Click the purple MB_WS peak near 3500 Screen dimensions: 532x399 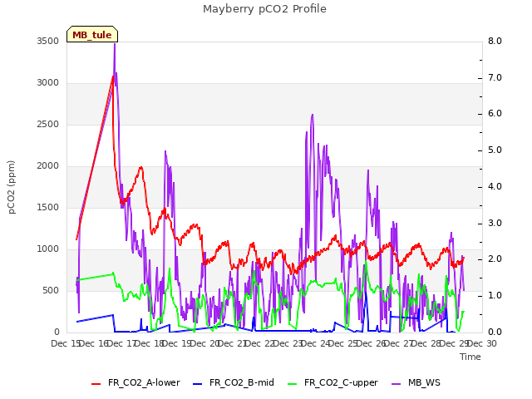(115, 44)
